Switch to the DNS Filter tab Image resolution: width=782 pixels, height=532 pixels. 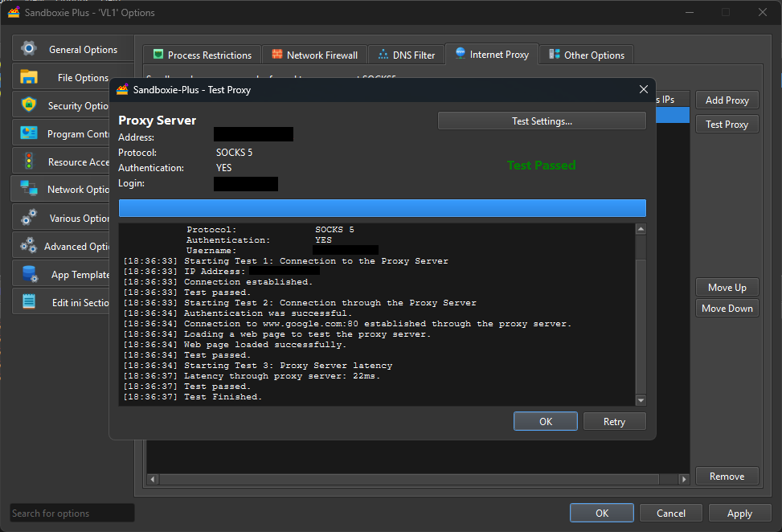[406, 55]
